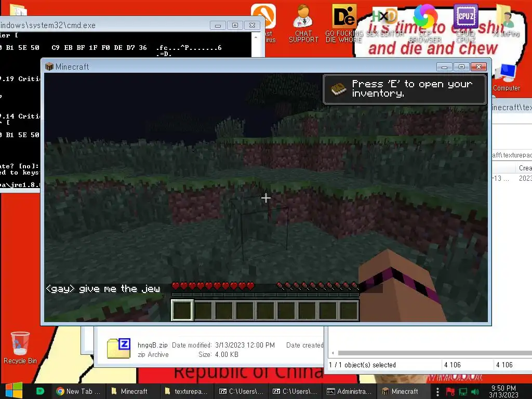Switch to Minecraft game taskbar button
This screenshot has height=399, width=532.
click(x=403, y=391)
